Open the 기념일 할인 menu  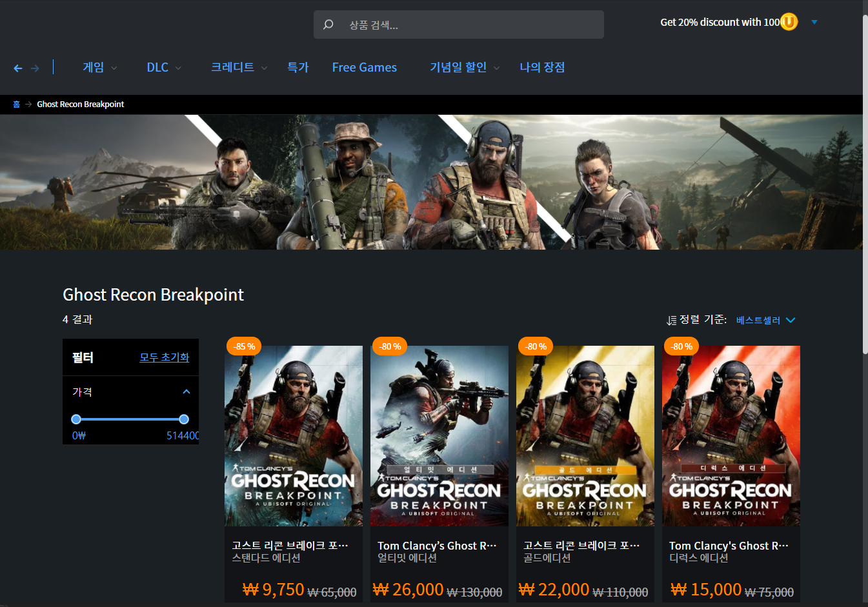click(x=458, y=67)
